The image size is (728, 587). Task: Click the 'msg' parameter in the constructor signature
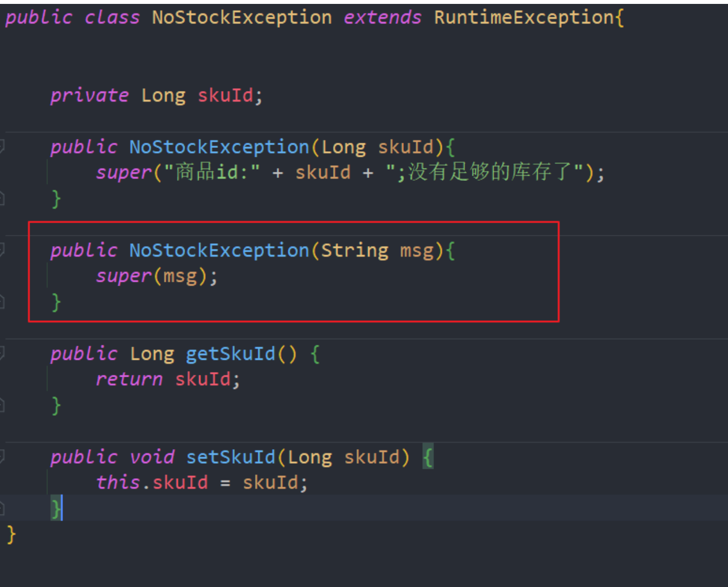tap(417, 251)
